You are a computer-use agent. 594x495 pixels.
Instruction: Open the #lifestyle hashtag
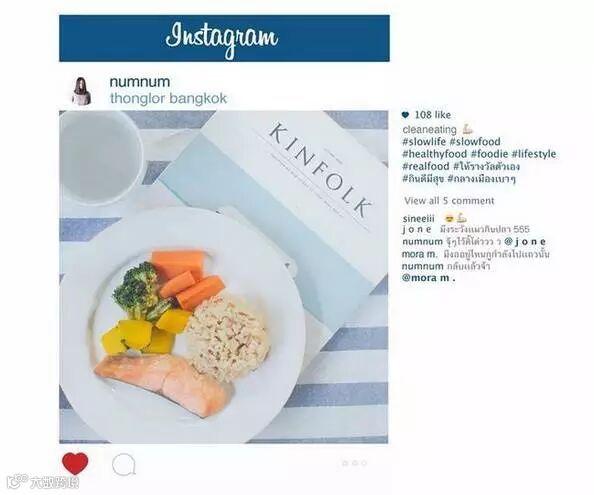click(534, 154)
